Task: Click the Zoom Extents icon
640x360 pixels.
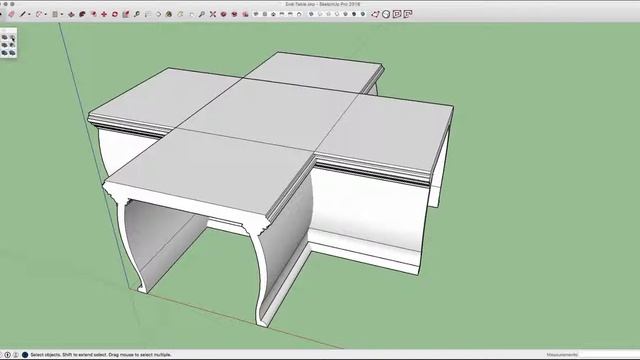Action: (x=213, y=14)
